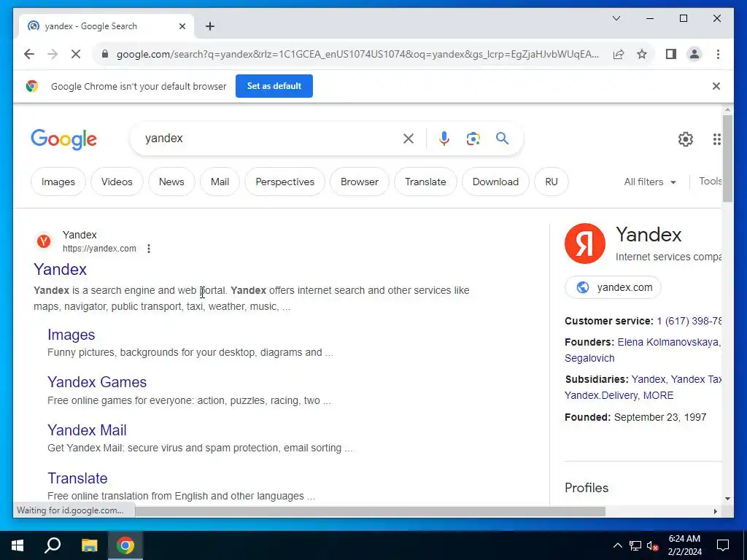Click the muted volume tray icon
Viewport: 747px width, 560px height.
point(653,545)
